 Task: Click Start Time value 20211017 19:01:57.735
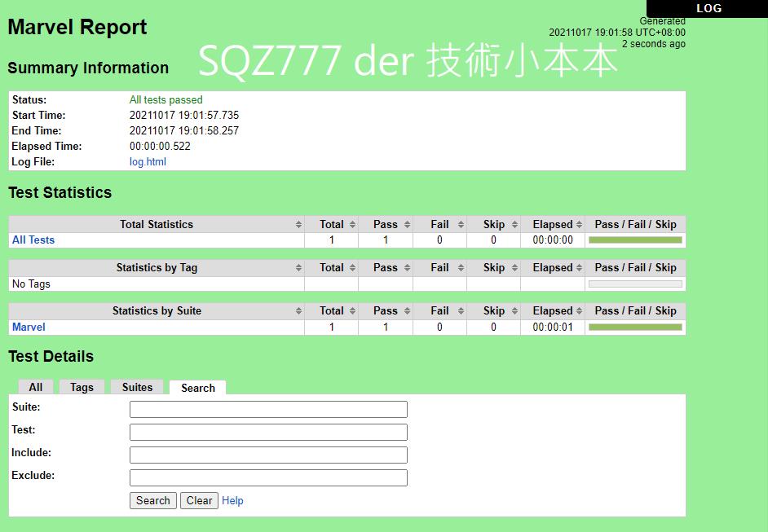click(184, 115)
